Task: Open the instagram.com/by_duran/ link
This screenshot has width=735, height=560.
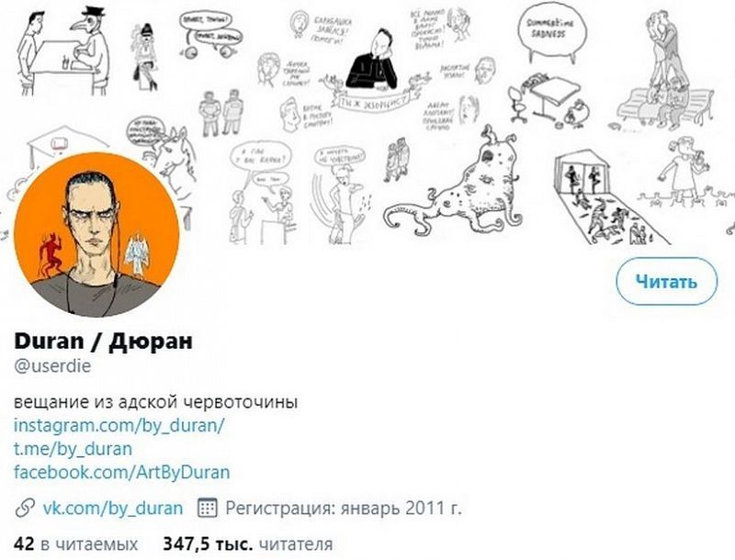Action: (119, 426)
